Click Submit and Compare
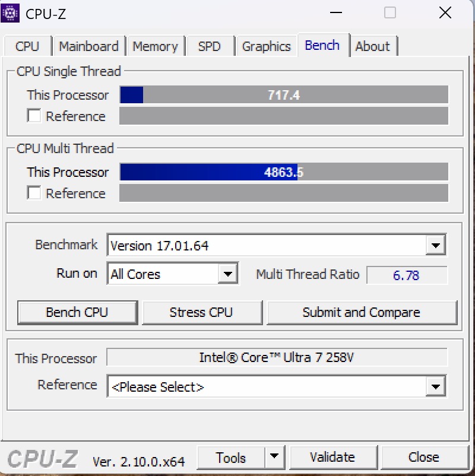The width and height of the screenshot is (475, 476). tap(362, 312)
